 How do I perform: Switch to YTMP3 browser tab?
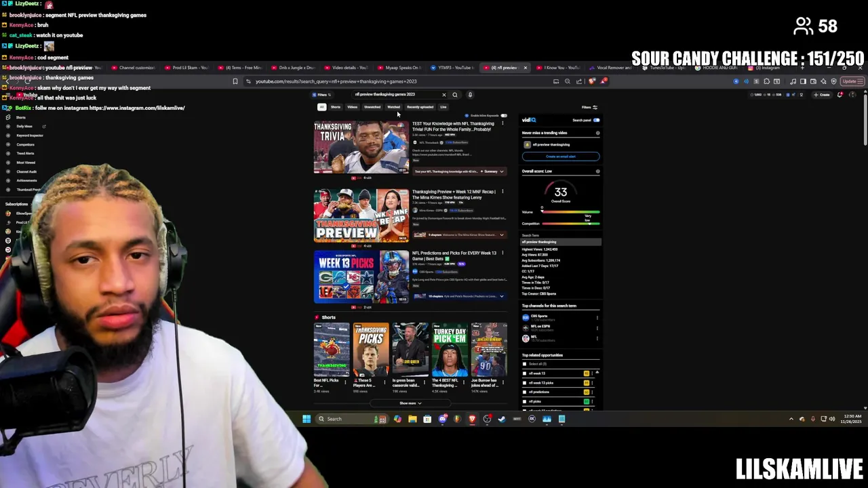[453, 68]
